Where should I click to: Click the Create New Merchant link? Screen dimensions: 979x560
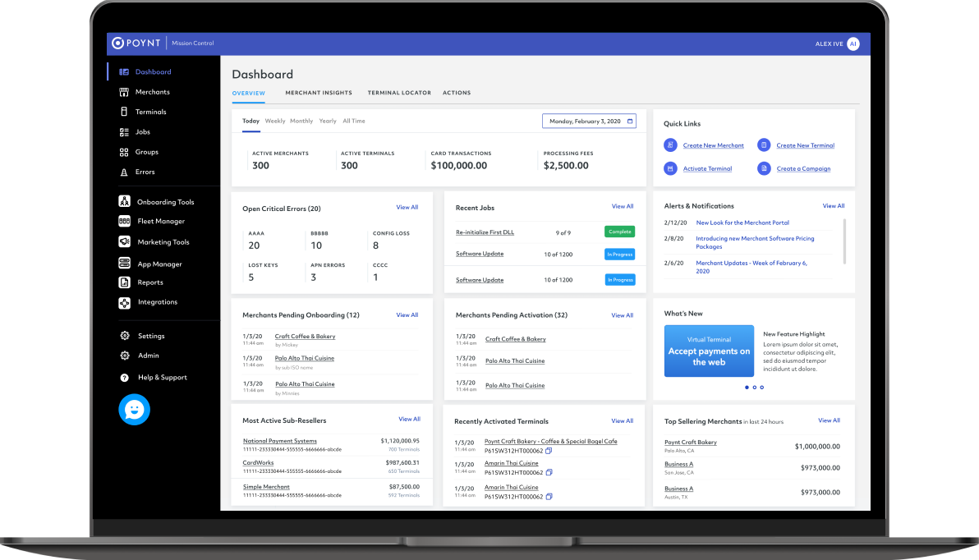tap(713, 145)
